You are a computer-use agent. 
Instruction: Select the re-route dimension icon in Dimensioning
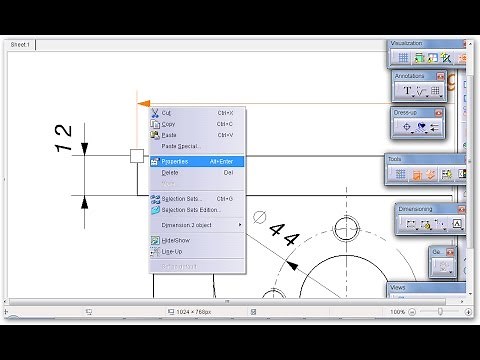click(440, 224)
